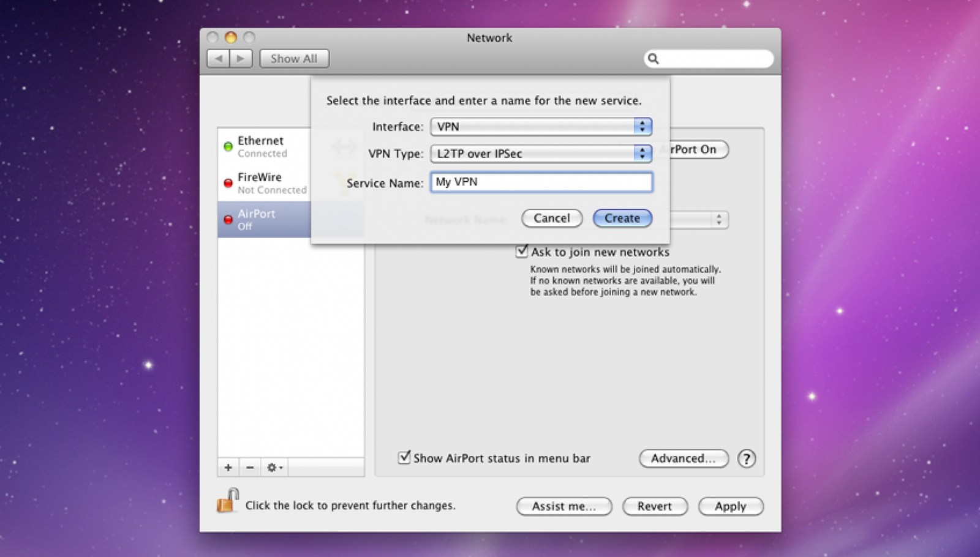
Task: Click the Assist me button
Action: pyautogui.click(x=564, y=506)
